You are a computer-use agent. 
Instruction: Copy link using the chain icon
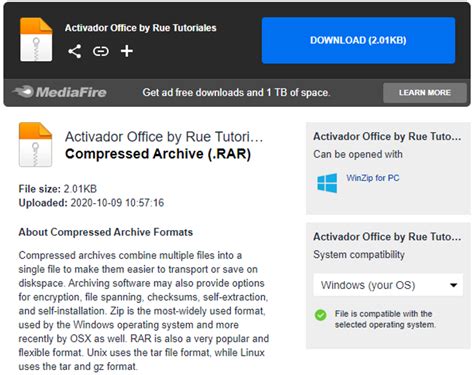click(x=101, y=51)
